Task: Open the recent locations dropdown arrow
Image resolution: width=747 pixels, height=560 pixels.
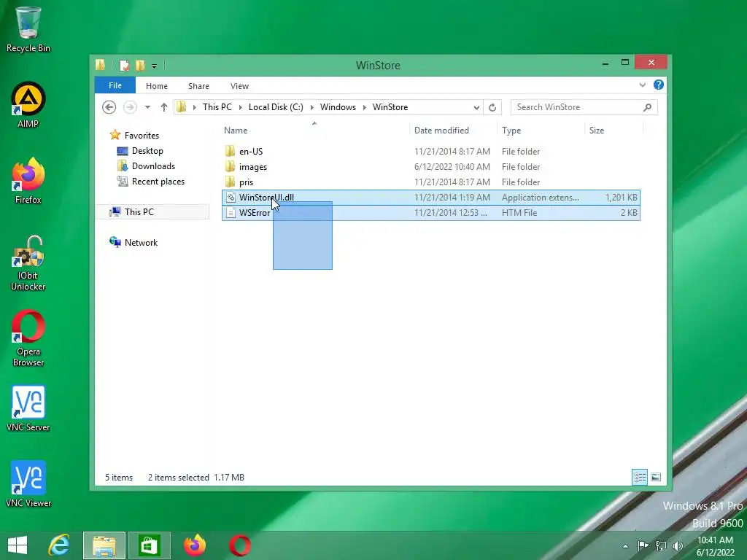Action: point(147,107)
